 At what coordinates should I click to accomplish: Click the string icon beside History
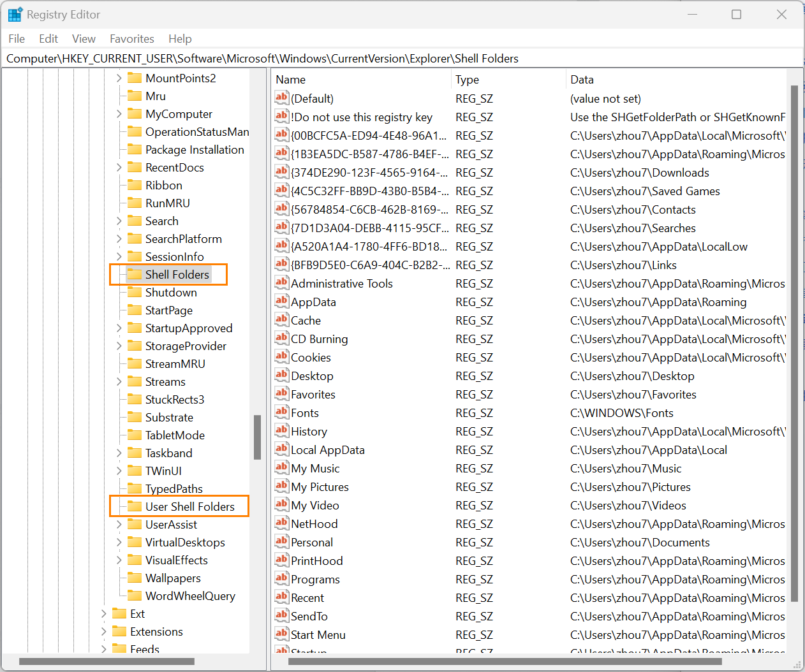[x=282, y=430]
